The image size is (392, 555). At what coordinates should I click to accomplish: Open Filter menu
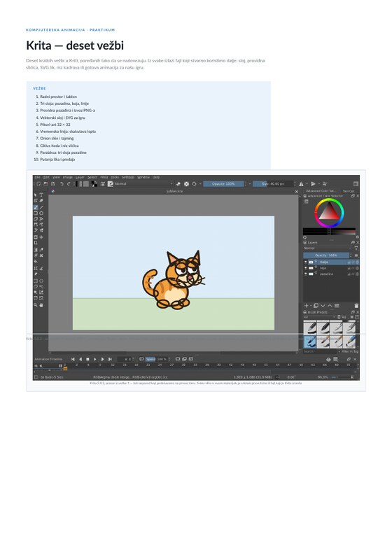pos(104,177)
